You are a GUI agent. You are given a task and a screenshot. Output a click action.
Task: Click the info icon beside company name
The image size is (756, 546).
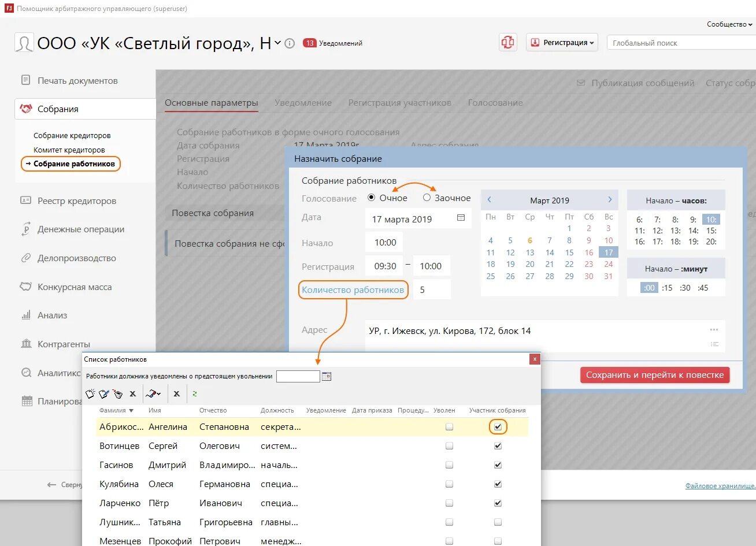290,43
